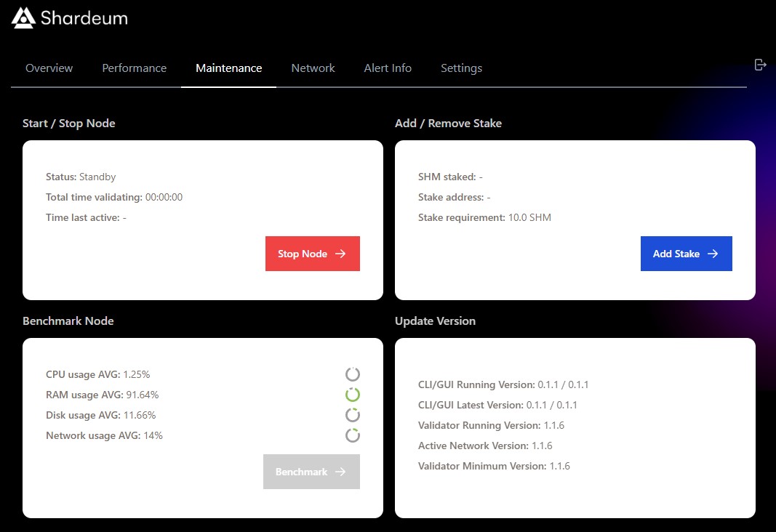
Task: Click RAM usage AVG 91.64% text
Action: (102, 395)
